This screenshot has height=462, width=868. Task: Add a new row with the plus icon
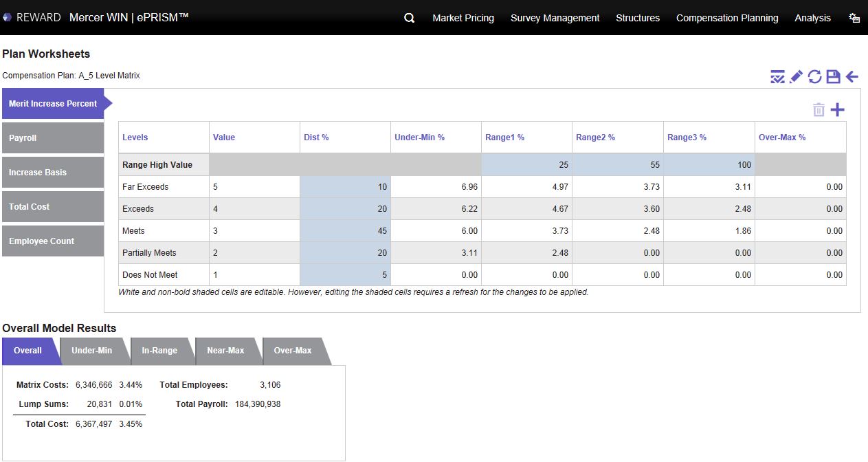[x=837, y=109]
